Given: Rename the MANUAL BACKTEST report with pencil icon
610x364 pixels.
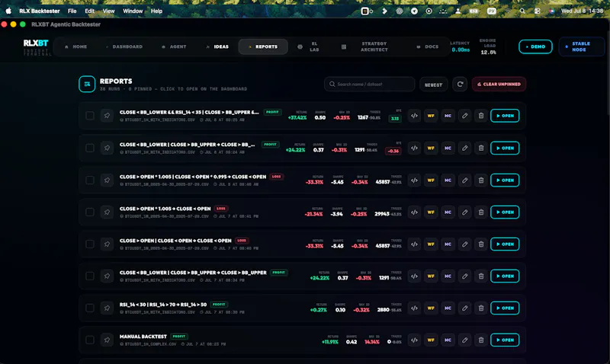Looking at the screenshot, I should (x=464, y=340).
